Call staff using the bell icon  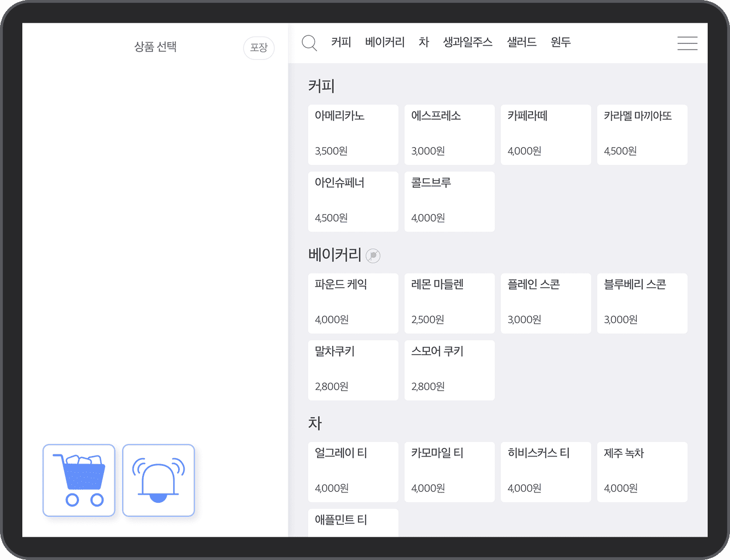(159, 480)
